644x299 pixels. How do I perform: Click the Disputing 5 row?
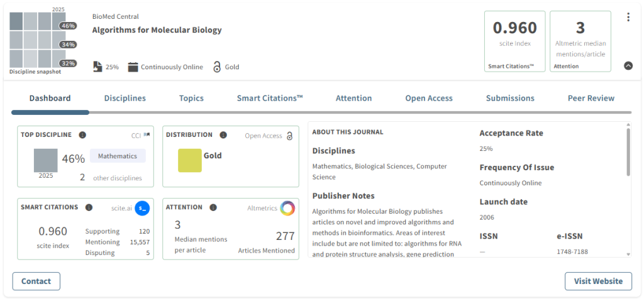pos(118,253)
